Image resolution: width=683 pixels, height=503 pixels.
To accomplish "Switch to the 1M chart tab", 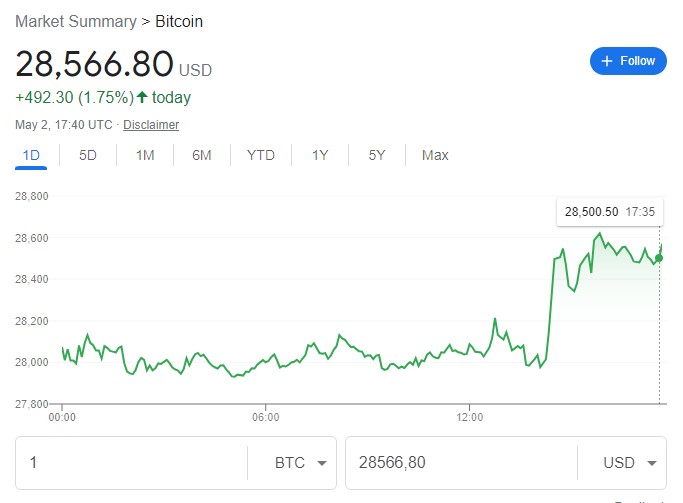I will [x=145, y=155].
